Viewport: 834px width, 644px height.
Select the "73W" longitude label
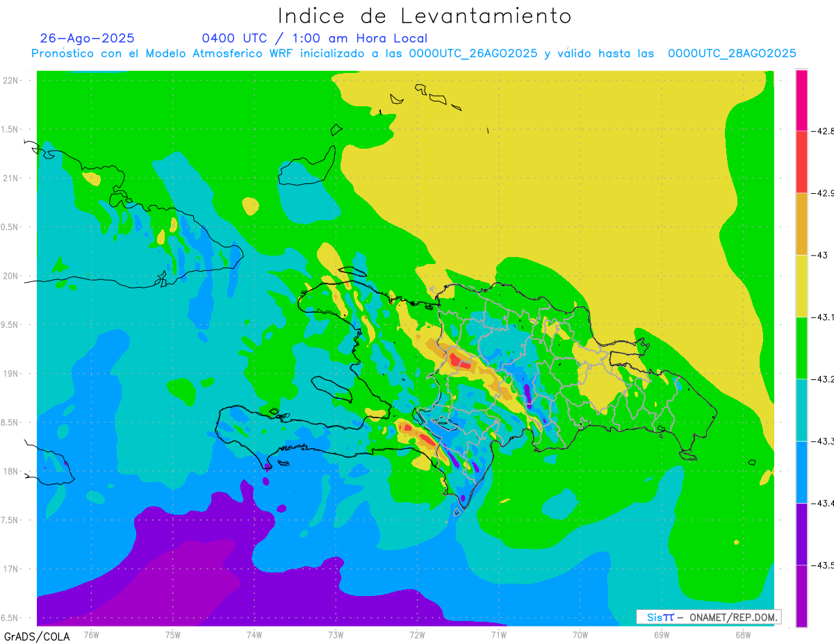pos(336,634)
